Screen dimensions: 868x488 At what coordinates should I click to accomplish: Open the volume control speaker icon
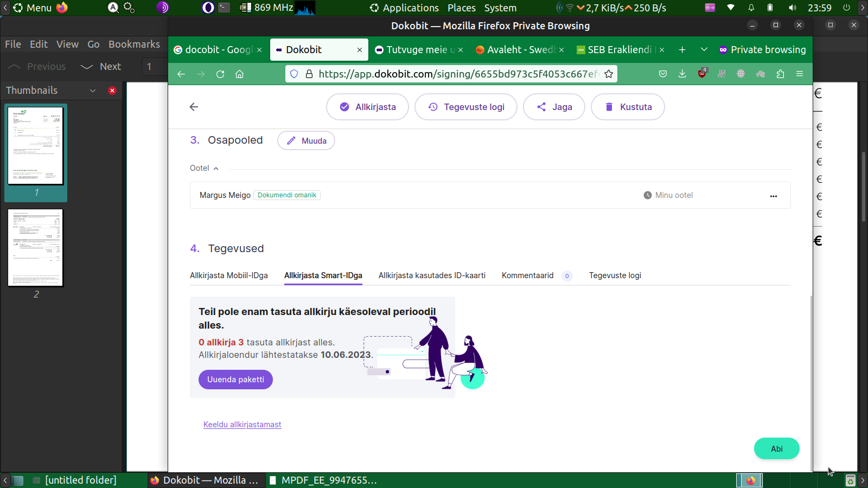pyautogui.click(x=793, y=8)
